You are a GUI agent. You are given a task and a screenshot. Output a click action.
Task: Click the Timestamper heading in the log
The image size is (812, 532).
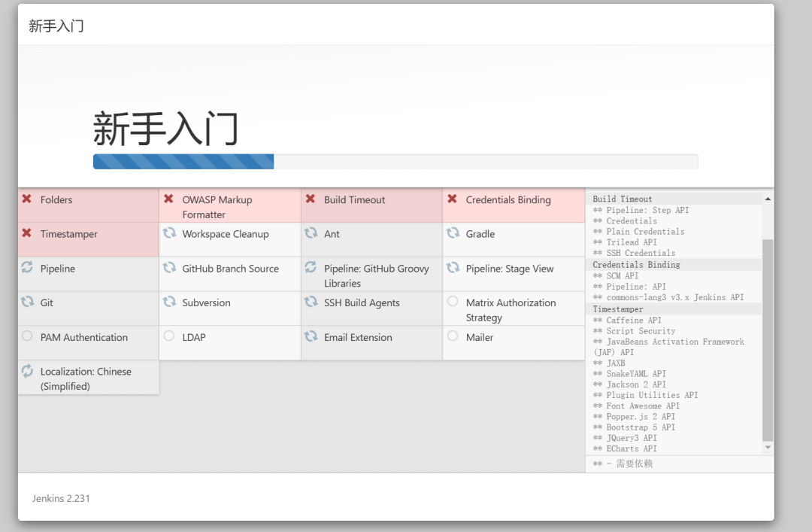click(x=617, y=309)
